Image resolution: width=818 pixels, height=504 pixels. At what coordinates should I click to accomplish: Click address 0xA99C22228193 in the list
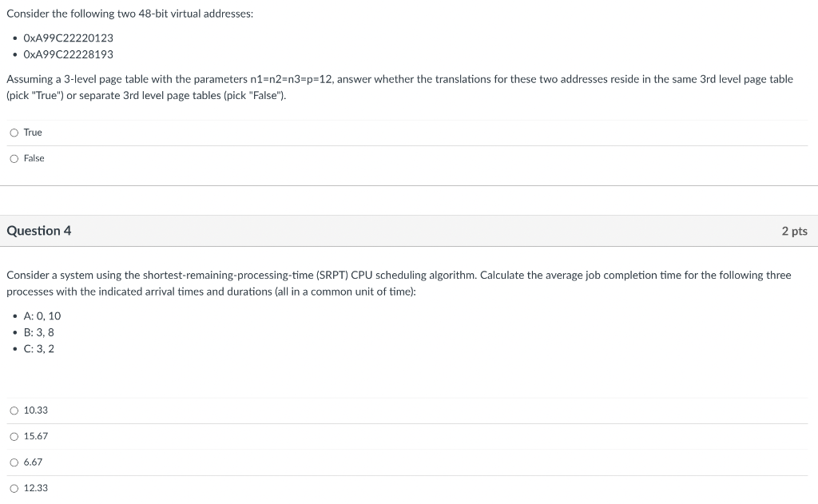click(x=68, y=54)
